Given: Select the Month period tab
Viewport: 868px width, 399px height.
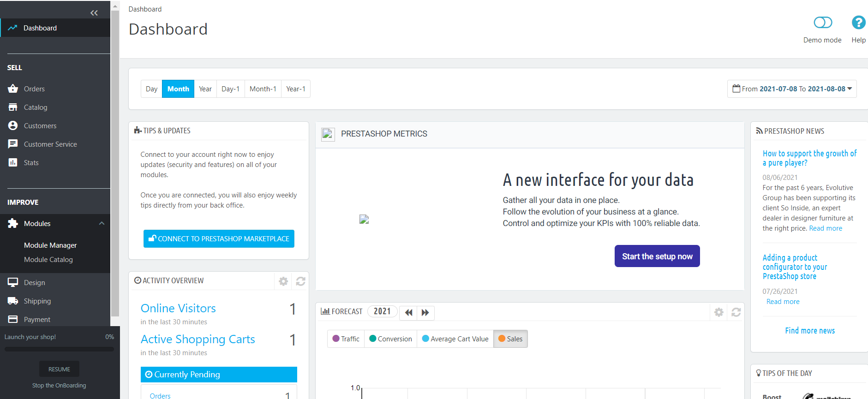Looking at the screenshot, I should [x=178, y=89].
